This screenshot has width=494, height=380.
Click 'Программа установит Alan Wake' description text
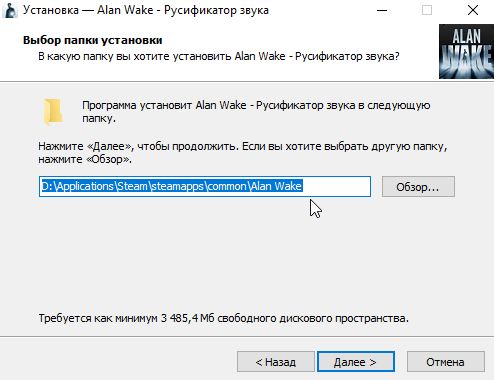click(x=256, y=111)
